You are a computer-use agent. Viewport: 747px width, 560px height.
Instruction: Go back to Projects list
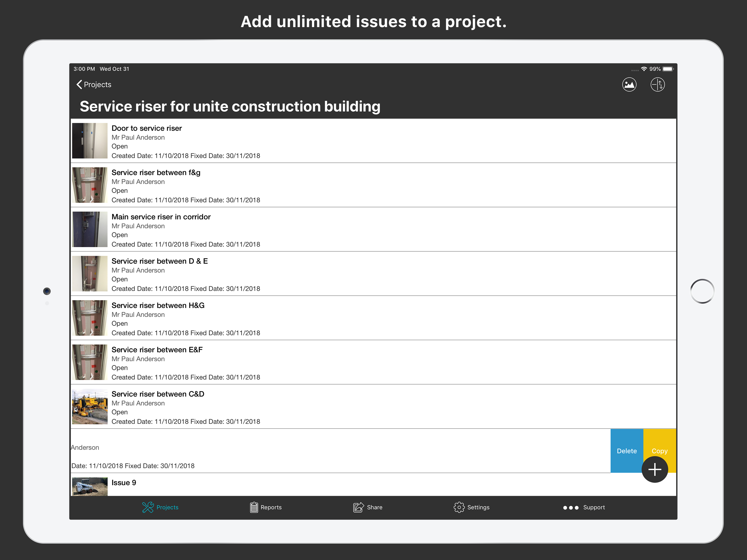94,84
